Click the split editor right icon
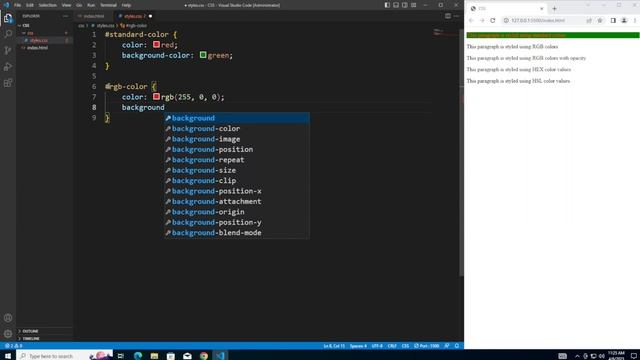The height and width of the screenshot is (360, 640). click(448, 16)
